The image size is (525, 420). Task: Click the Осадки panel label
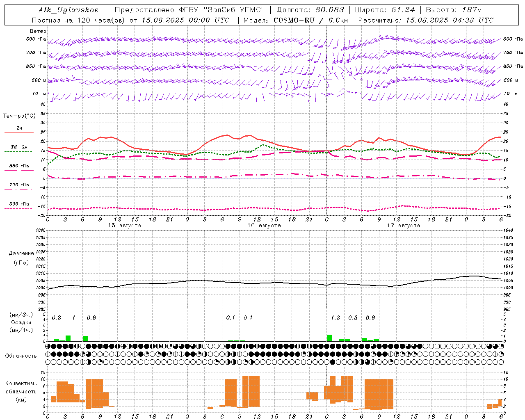click(21, 322)
